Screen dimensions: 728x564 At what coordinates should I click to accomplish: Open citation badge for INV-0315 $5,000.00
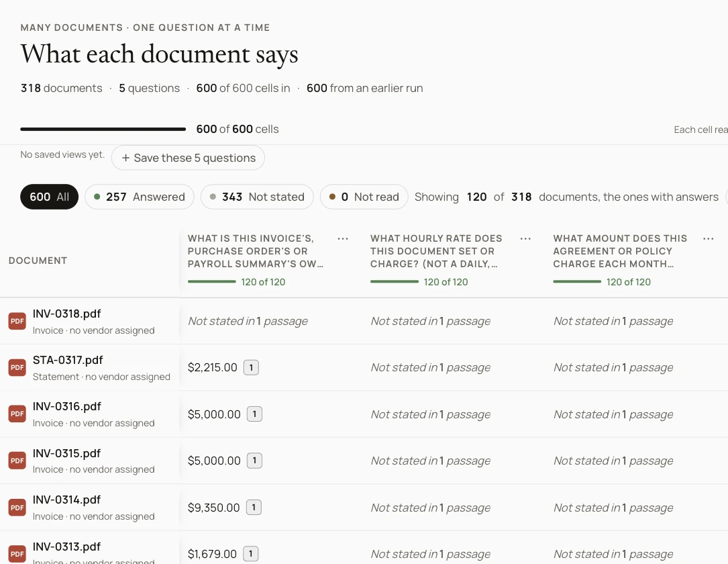point(254,461)
